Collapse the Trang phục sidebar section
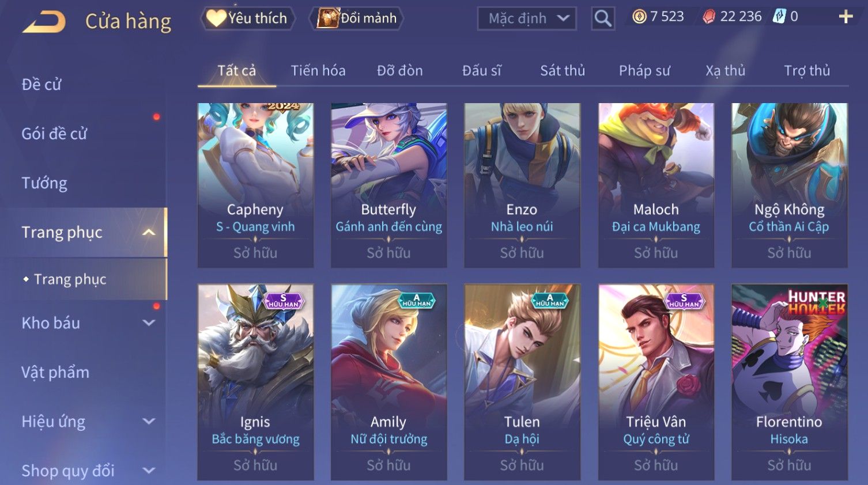 149,233
